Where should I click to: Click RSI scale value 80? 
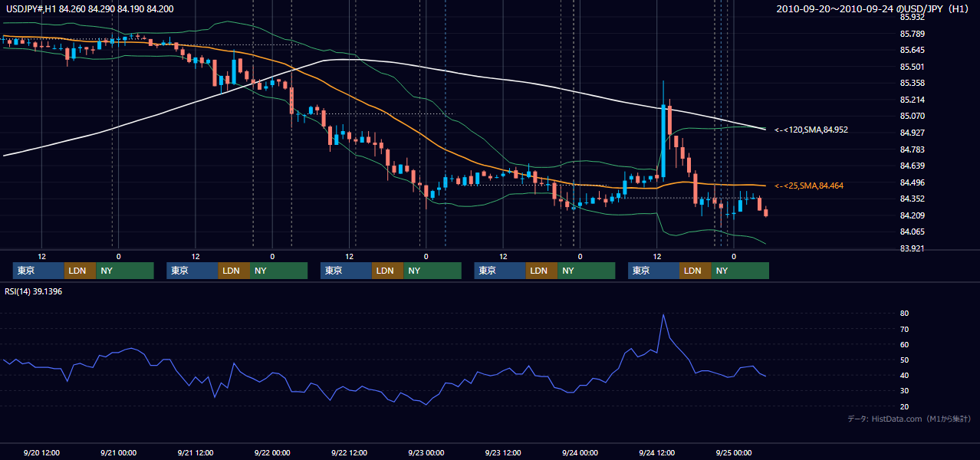[x=905, y=314]
